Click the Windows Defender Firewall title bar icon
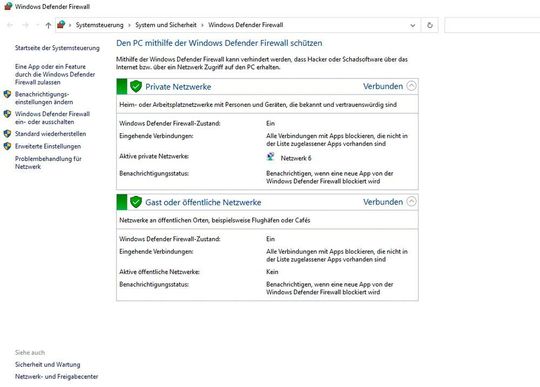This screenshot has width=540, height=387. (x=8, y=6)
